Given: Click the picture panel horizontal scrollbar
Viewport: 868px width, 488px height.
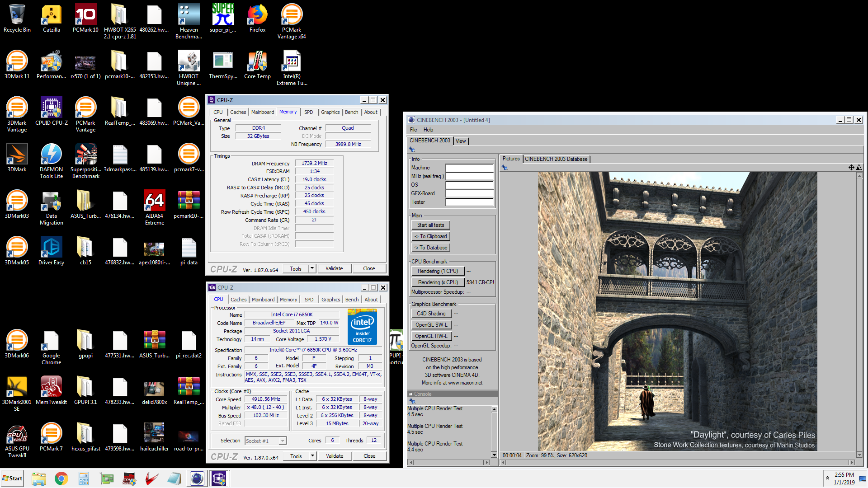Looking at the screenshot, I should tap(677, 462).
